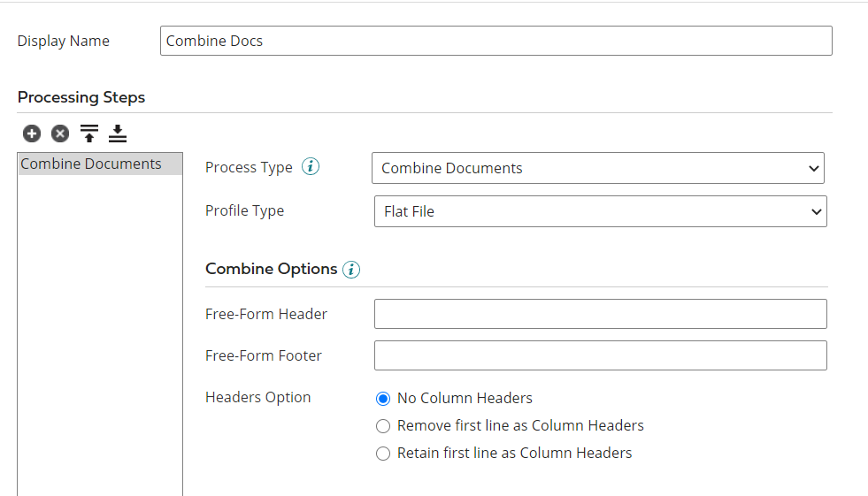Select the No Column Headers option
Screen dimensions: 868x496
pos(383,399)
